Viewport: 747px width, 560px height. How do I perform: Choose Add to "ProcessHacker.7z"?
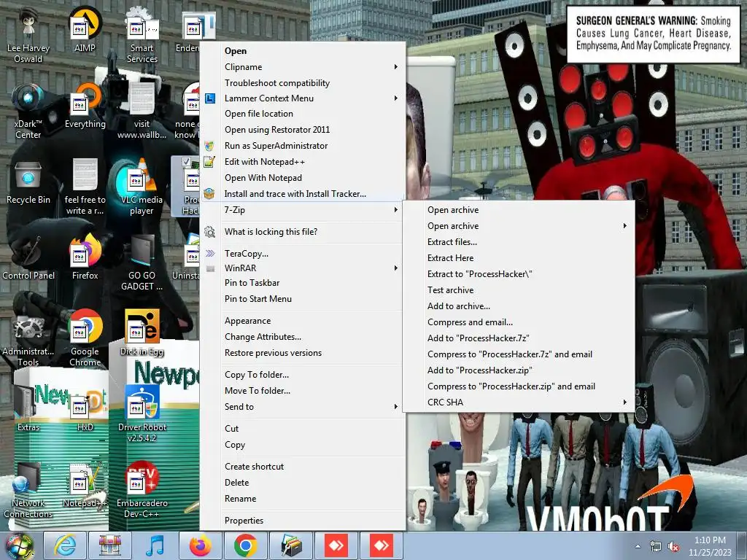[x=519, y=338]
